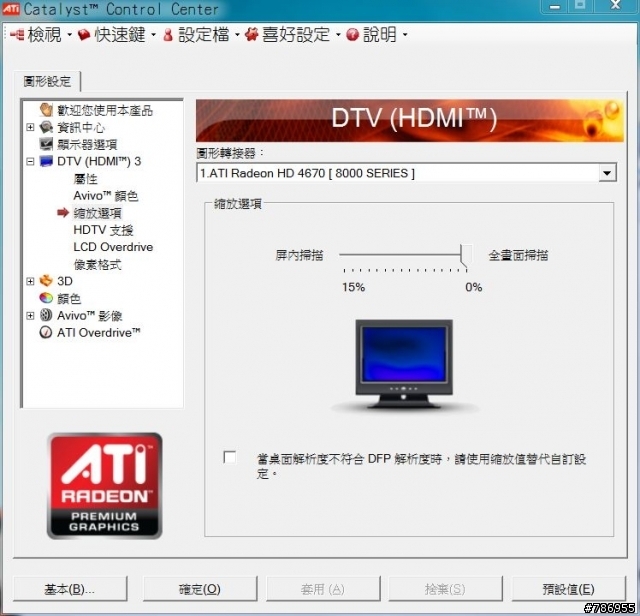Click the 確定(O) OK button
Screen dimensions: 640x616
click(200, 589)
